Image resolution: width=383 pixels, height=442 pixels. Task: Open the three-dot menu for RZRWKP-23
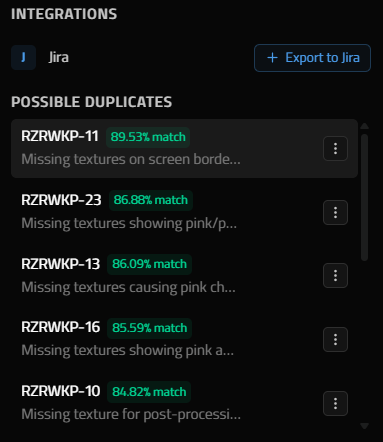pyautogui.click(x=335, y=212)
